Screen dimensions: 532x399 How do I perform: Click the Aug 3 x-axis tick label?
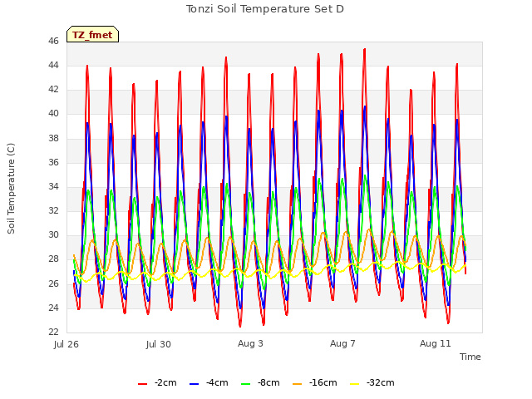(x=250, y=343)
